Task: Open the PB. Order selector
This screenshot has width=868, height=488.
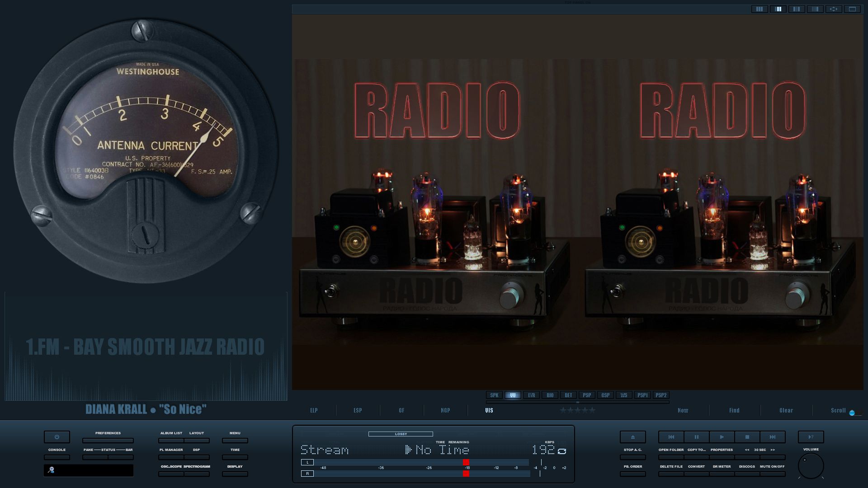Action: coord(633,474)
